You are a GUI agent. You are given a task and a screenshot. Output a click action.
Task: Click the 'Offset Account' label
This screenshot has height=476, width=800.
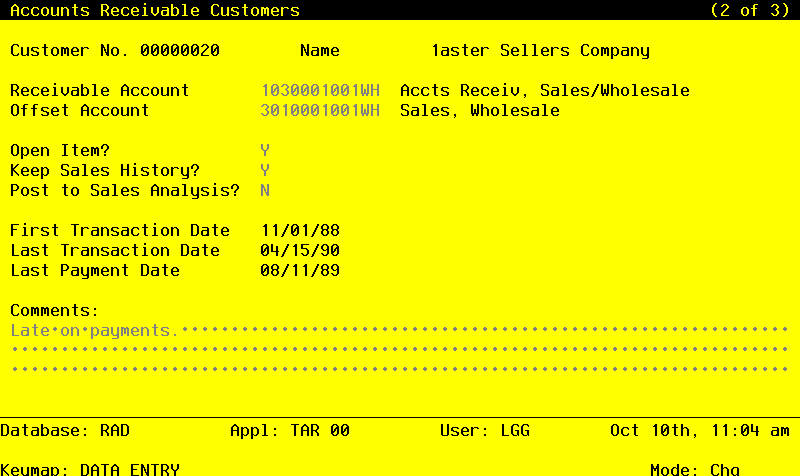tap(80, 110)
